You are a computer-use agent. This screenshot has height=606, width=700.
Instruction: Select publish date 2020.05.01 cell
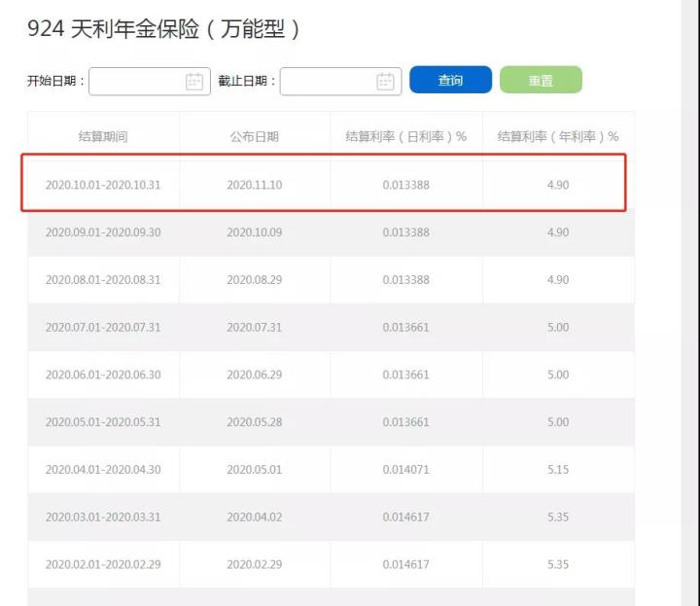[255, 470]
